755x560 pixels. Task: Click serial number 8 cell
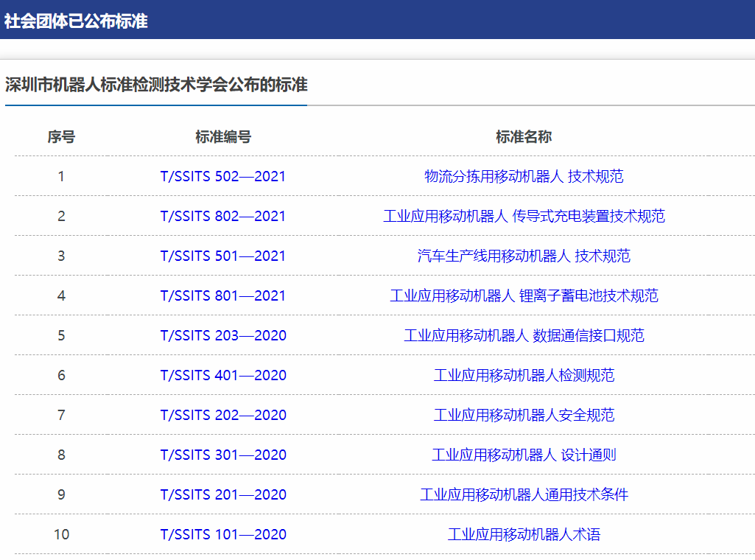tap(61, 455)
